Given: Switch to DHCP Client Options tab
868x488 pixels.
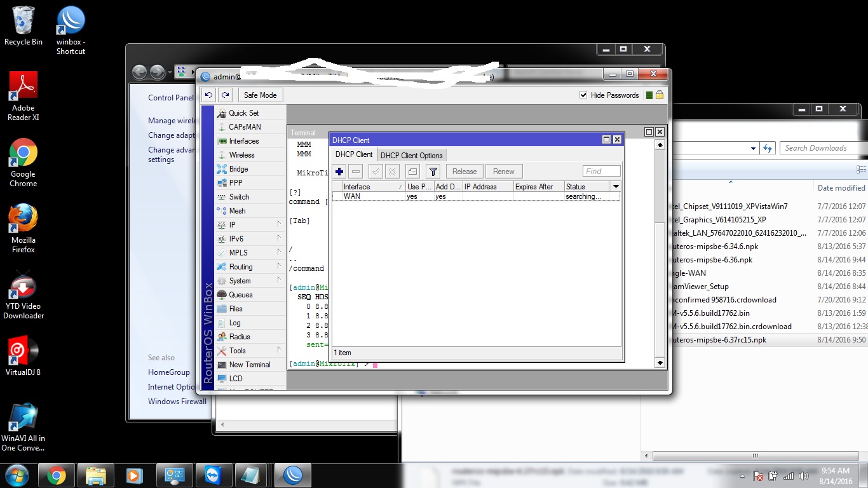Looking at the screenshot, I should click(411, 156).
